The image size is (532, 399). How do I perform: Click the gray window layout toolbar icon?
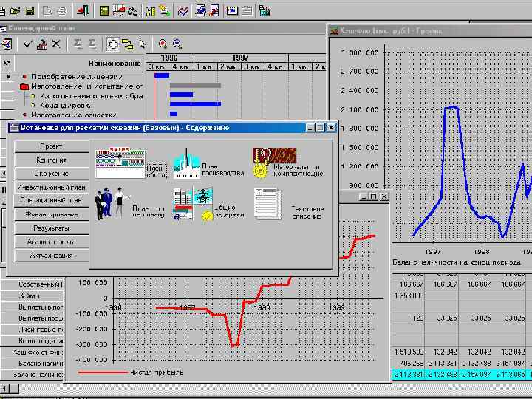tap(247, 11)
